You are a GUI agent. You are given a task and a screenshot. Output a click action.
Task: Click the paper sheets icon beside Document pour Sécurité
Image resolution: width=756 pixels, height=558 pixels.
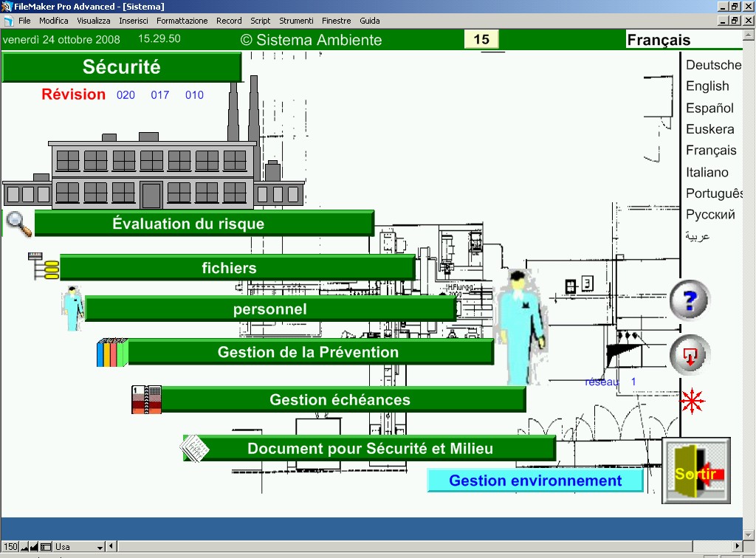pyautogui.click(x=194, y=448)
